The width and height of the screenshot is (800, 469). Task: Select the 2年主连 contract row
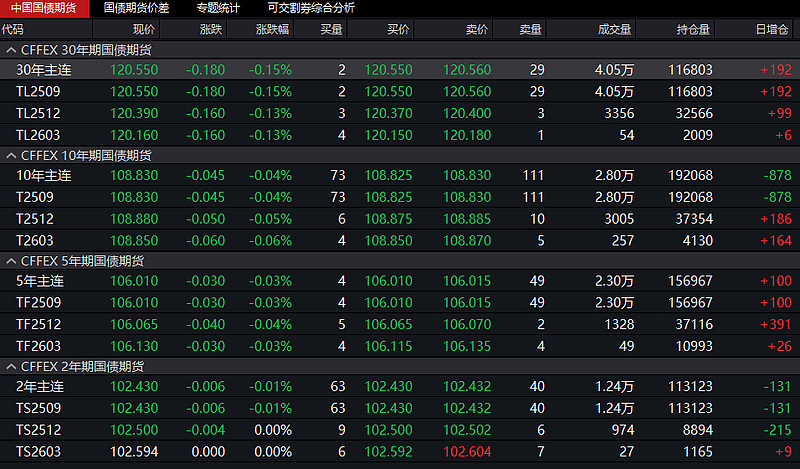[400, 387]
